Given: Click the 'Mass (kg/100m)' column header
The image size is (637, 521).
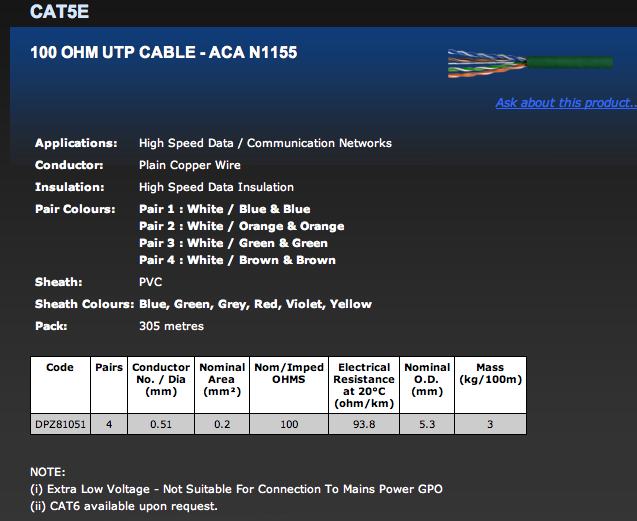Looking at the screenshot, I should coord(490,374).
